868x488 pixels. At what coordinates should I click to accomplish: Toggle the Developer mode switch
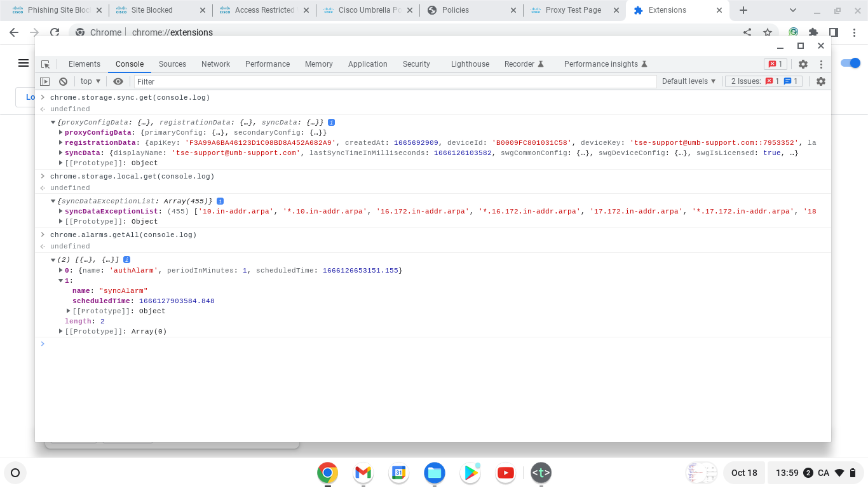(x=851, y=63)
